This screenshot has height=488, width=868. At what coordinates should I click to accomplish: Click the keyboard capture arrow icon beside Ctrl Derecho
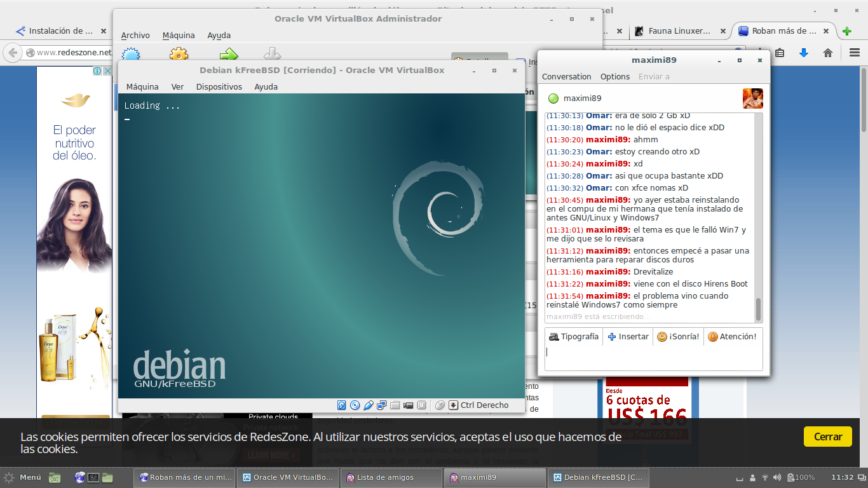453,405
